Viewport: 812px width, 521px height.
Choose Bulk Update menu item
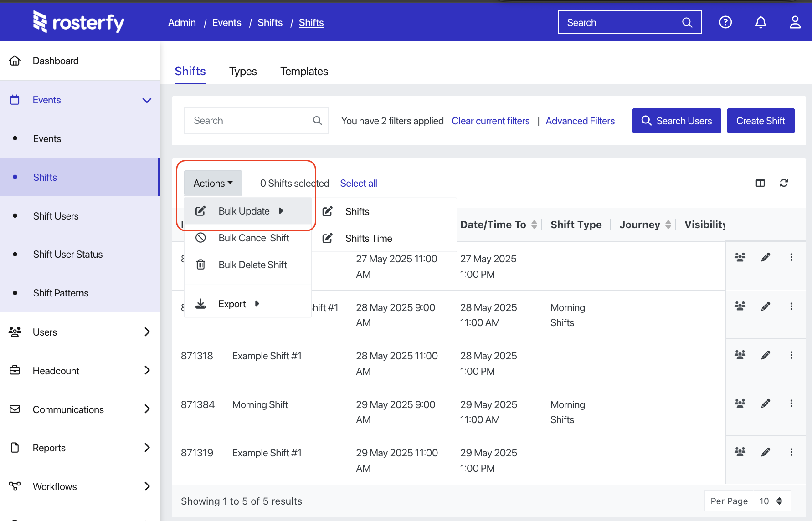[247, 211]
